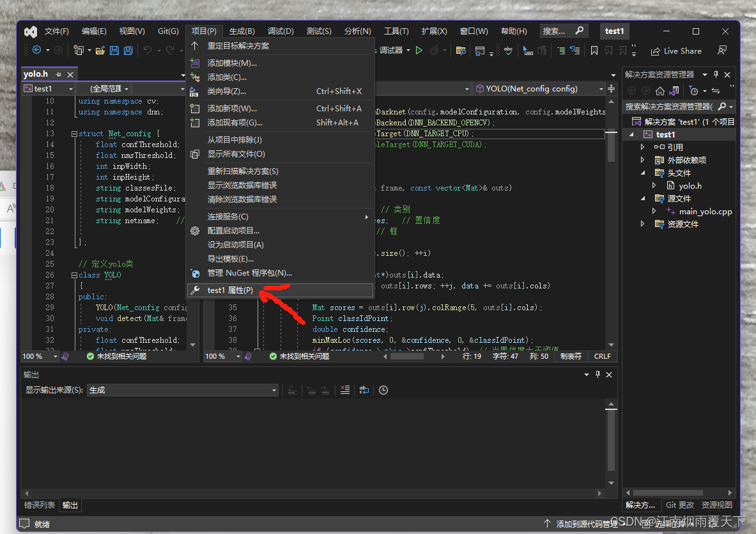This screenshot has width=756, height=534.
Task: Open the 显示输出来源 dropdown showing 生成
Action: pyautogui.click(x=183, y=389)
